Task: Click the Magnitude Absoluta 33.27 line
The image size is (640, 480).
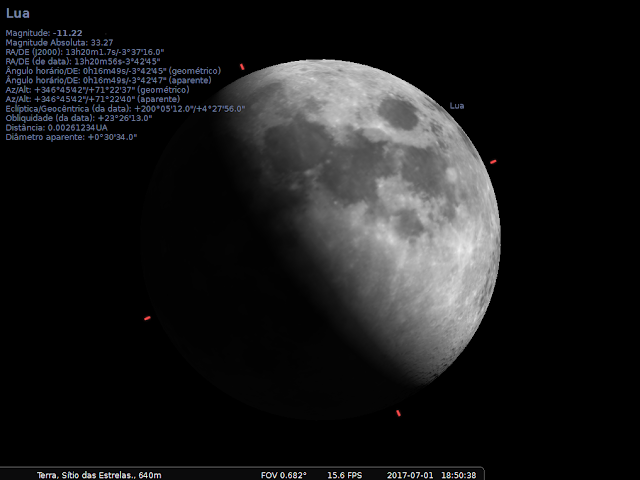Action: click(x=60, y=42)
